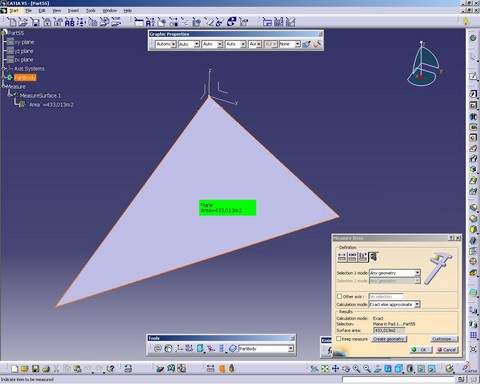Click the green Area measurement label
This screenshot has width=480, height=384.
click(227, 208)
